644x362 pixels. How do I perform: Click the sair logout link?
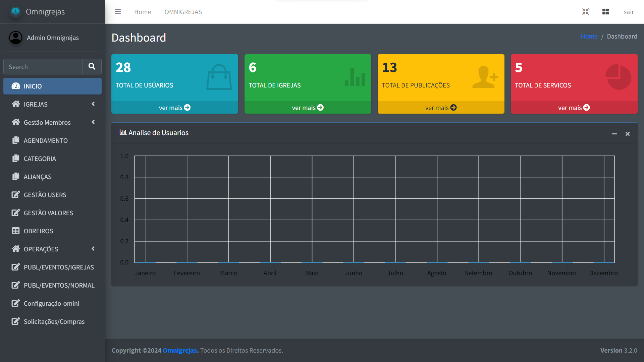pos(629,12)
